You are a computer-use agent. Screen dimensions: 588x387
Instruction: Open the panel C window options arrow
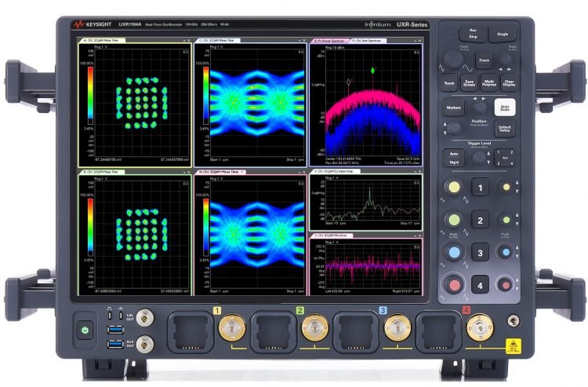[x=299, y=41]
